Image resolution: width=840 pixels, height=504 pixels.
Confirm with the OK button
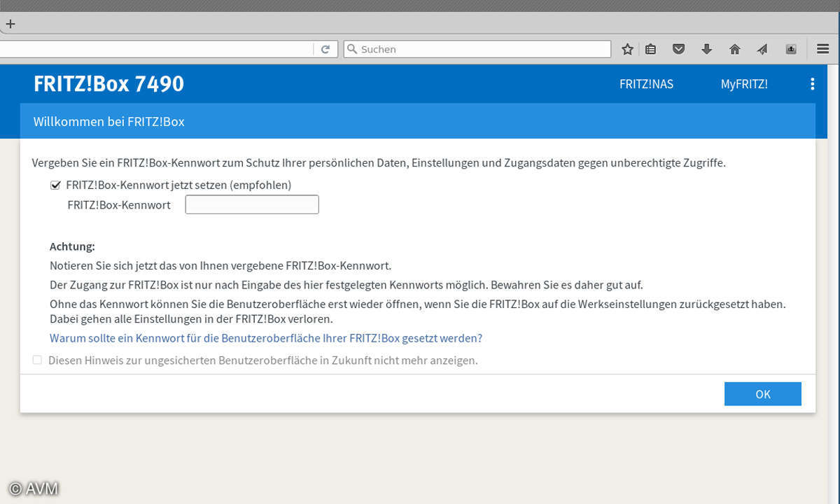pyautogui.click(x=763, y=394)
